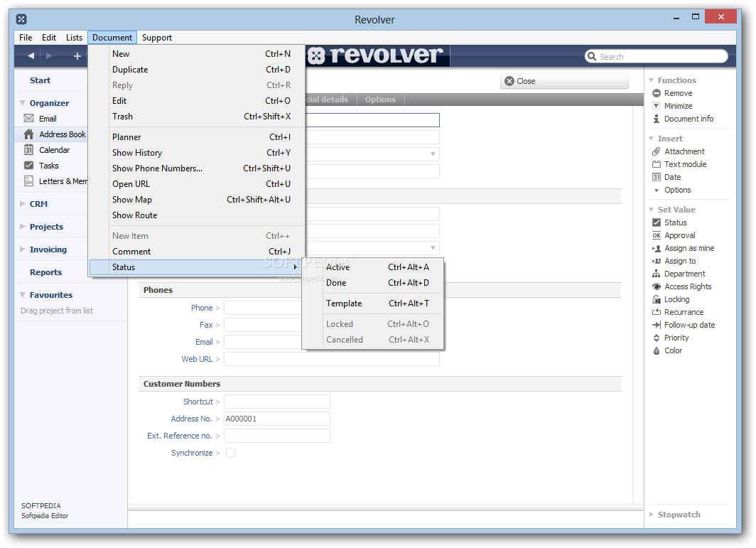Click the Document info icon

pos(657,119)
